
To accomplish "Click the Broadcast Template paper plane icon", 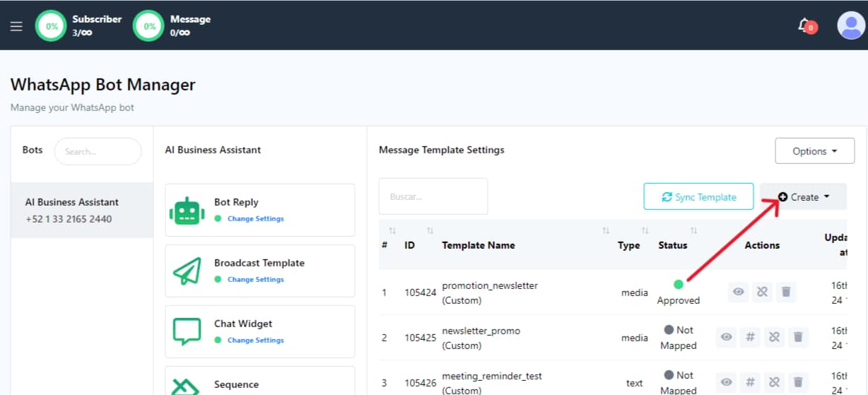I will click(x=187, y=271).
